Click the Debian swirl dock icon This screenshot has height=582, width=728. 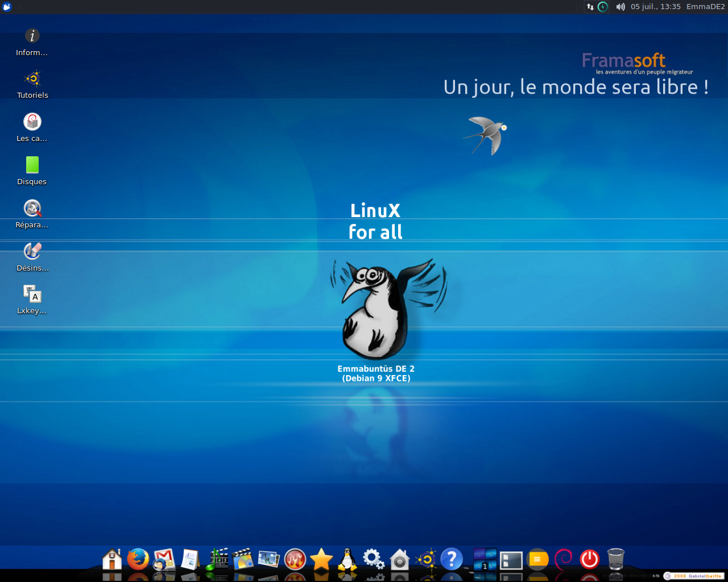pos(564,559)
